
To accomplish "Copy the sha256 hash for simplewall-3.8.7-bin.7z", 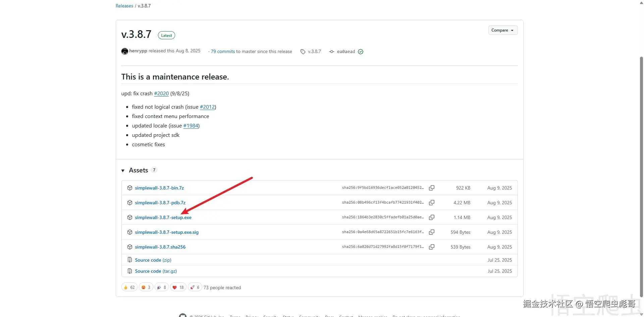I will pyautogui.click(x=432, y=188).
